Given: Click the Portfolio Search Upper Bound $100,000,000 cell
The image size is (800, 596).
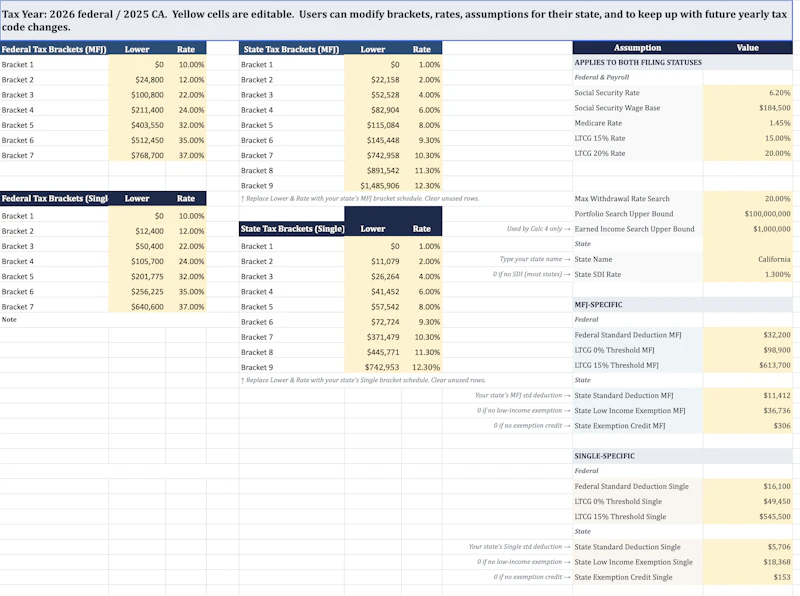Looking at the screenshot, I should 747,214.
